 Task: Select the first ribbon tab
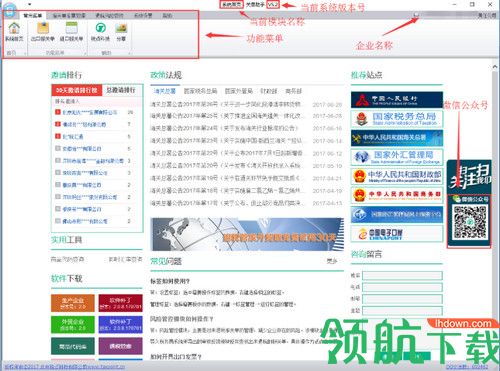pos(33,16)
